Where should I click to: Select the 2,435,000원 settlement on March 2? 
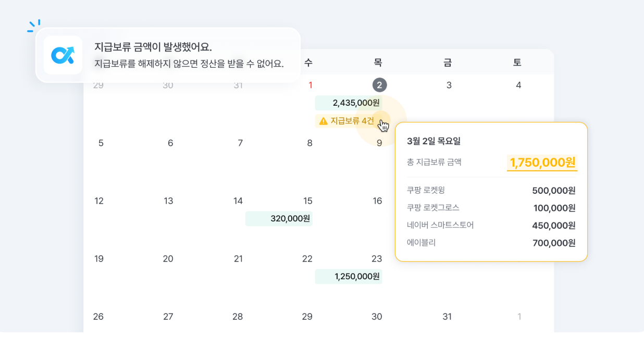(349, 103)
